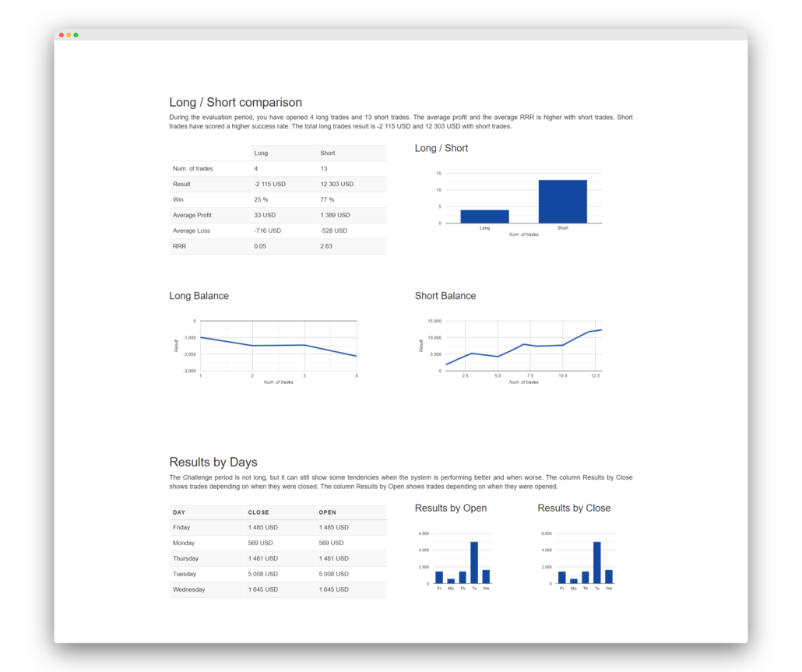Select the 'Tuesday' row label
Screen dimensions: 802x672
(185, 574)
